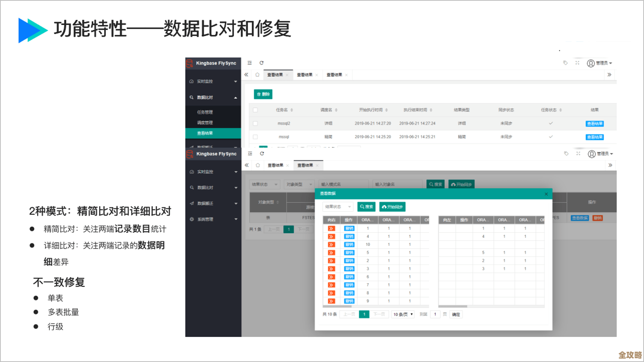Image resolution: width=644 pixels, height=362 pixels.
Task: Click the list/collapse icon left of refresh
Action: [249, 63]
